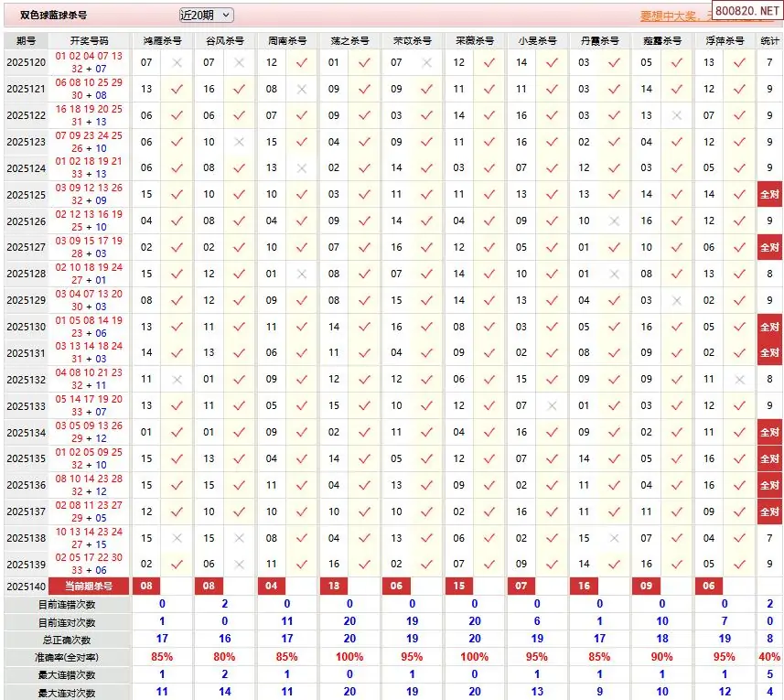Click the red 当前期杀号 label cell
This screenshot has width=784, height=700.
coord(89,586)
